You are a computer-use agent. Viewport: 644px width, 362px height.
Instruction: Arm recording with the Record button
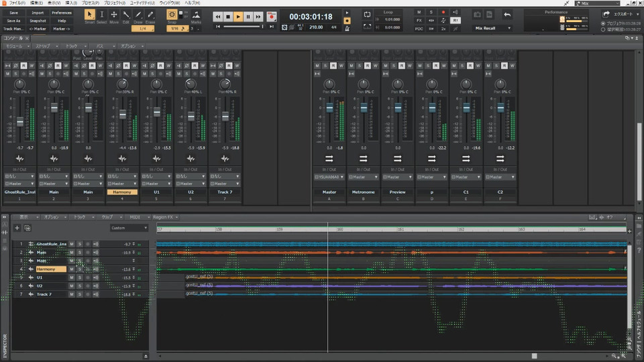point(272,17)
